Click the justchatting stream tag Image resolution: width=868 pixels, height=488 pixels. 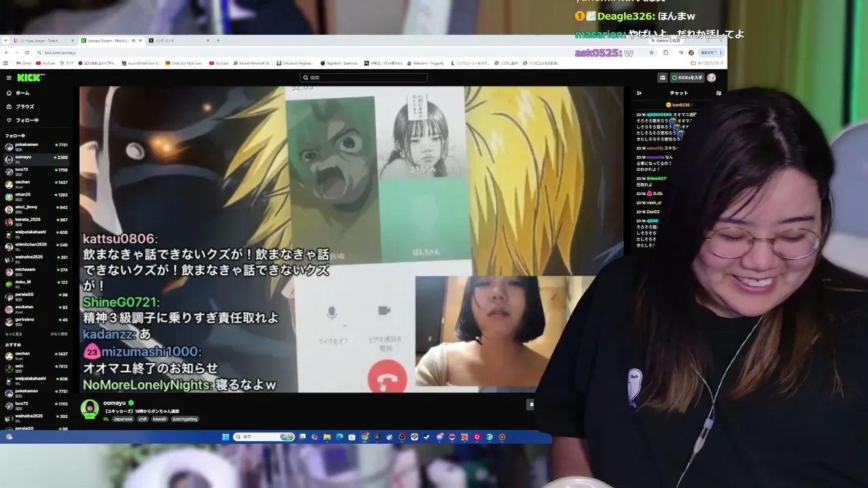coord(184,419)
